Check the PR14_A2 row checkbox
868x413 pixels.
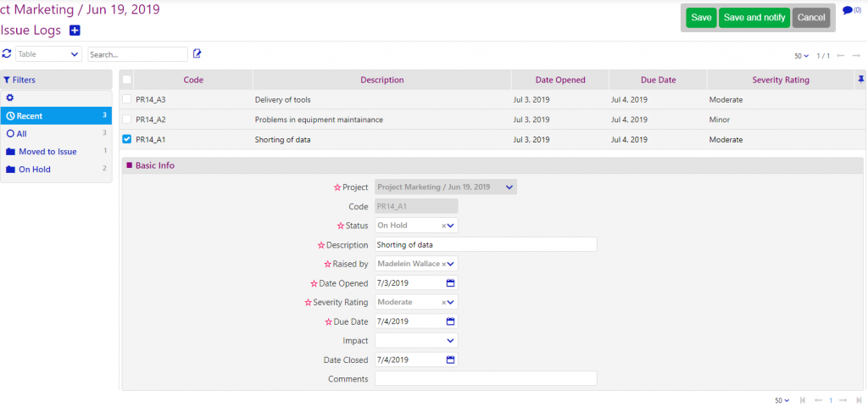(127, 120)
